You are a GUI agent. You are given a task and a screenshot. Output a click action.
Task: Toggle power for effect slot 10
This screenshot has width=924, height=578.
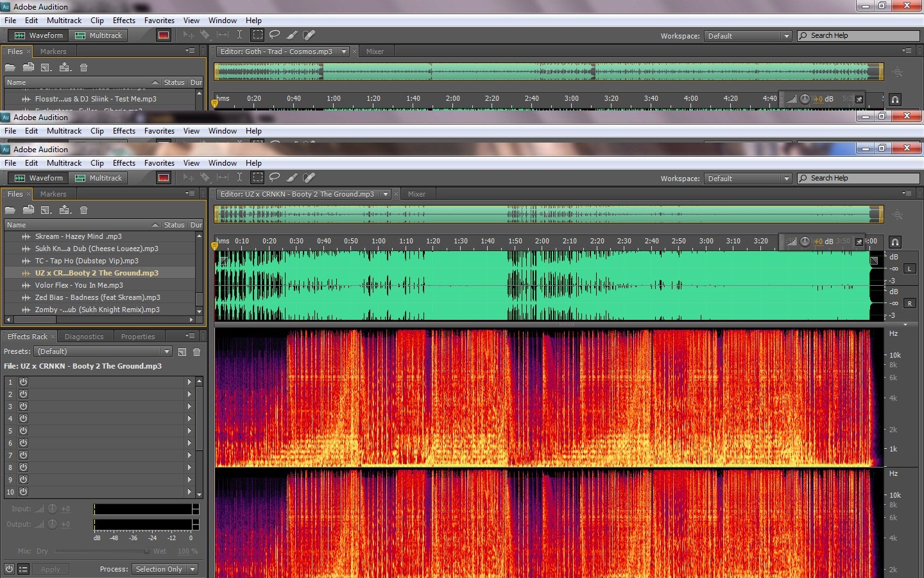(x=23, y=491)
